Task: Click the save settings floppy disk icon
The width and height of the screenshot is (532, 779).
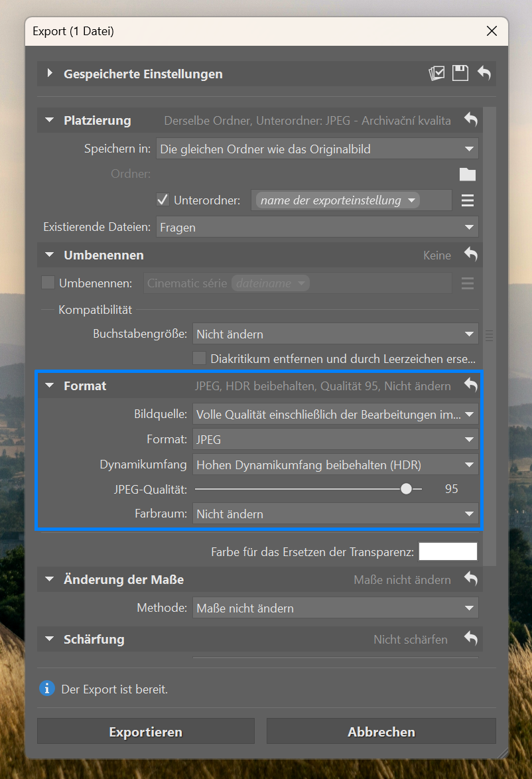Action: (460, 74)
